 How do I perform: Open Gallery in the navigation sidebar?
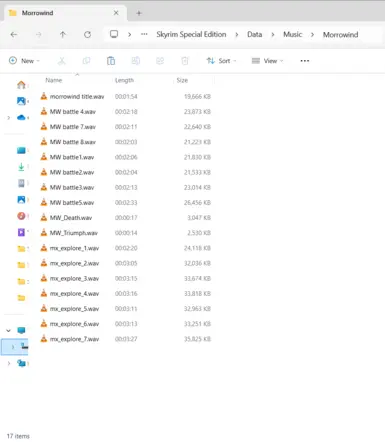21,101
